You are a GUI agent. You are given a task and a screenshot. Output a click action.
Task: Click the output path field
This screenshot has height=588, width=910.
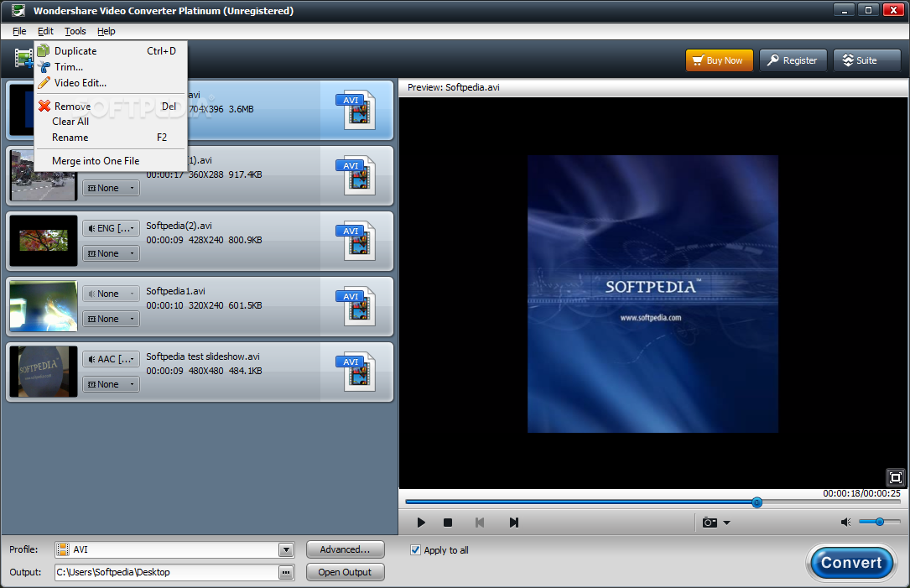click(x=167, y=572)
